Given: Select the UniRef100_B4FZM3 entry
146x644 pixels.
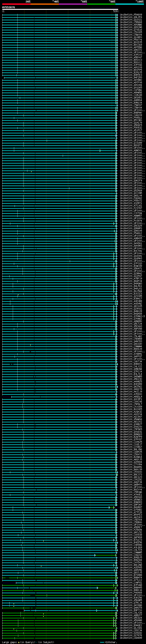Looking at the screenshot, I should pyautogui.click(x=131, y=77).
